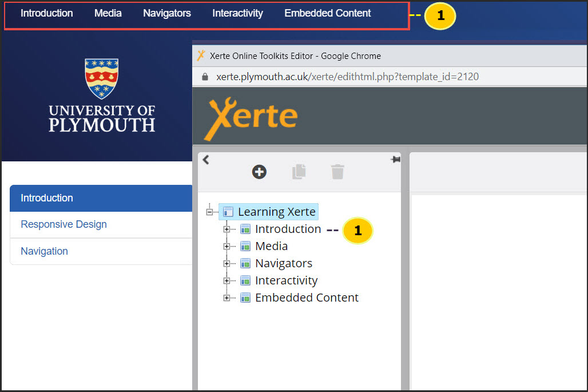Open the Navigation page link
The height and width of the screenshot is (392, 588).
(44, 251)
